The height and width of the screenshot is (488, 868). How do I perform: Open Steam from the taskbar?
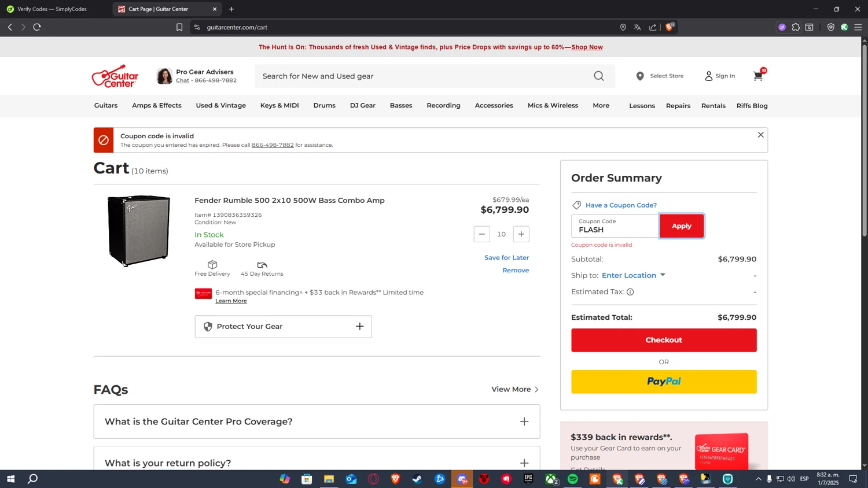point(417,479)
